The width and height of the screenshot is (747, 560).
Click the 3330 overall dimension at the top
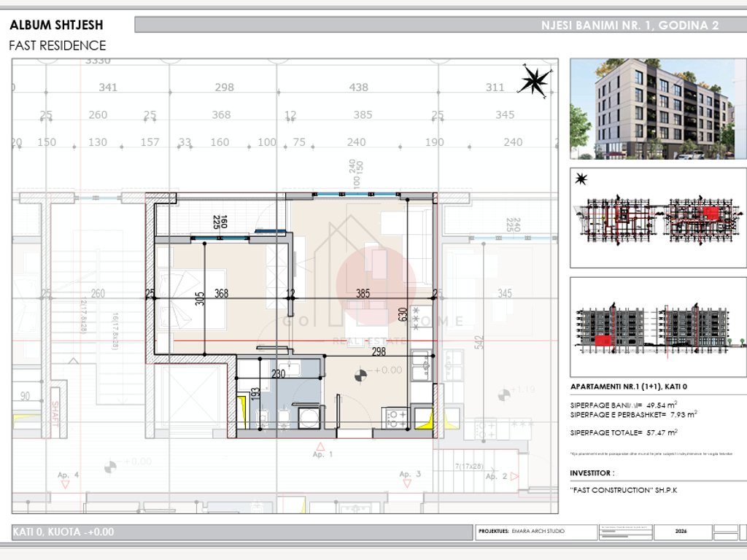click(98, 61)
